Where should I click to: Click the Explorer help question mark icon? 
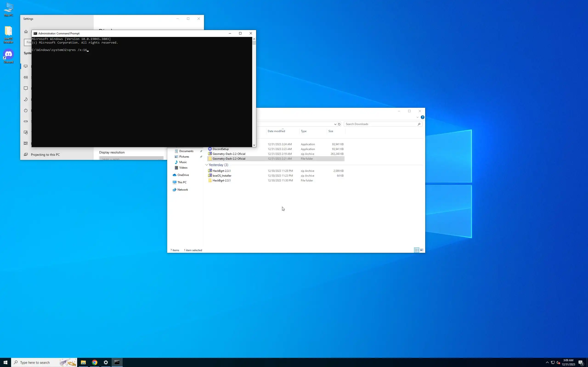[423, 117]
